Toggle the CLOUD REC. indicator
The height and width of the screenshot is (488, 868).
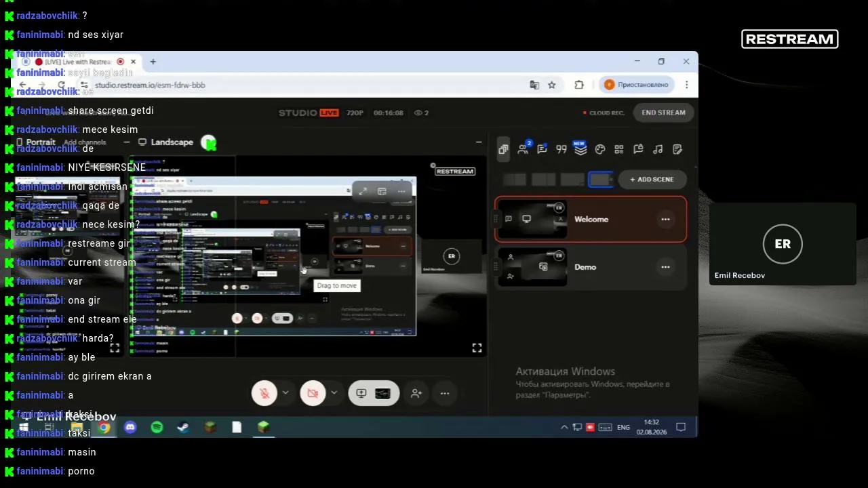click(x=604, y=113)
